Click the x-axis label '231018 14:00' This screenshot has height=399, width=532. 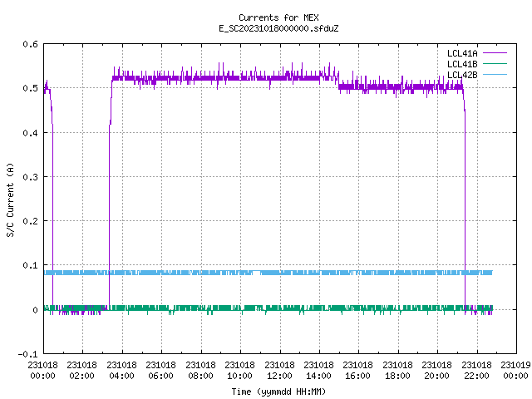[x=318, y=371]
